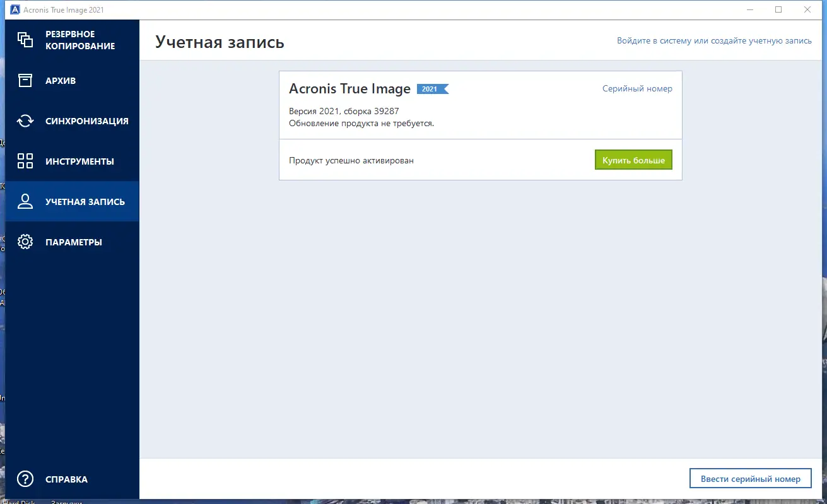
Task: Click the Обновление продукта не требуется text
Action: [361, 124]
